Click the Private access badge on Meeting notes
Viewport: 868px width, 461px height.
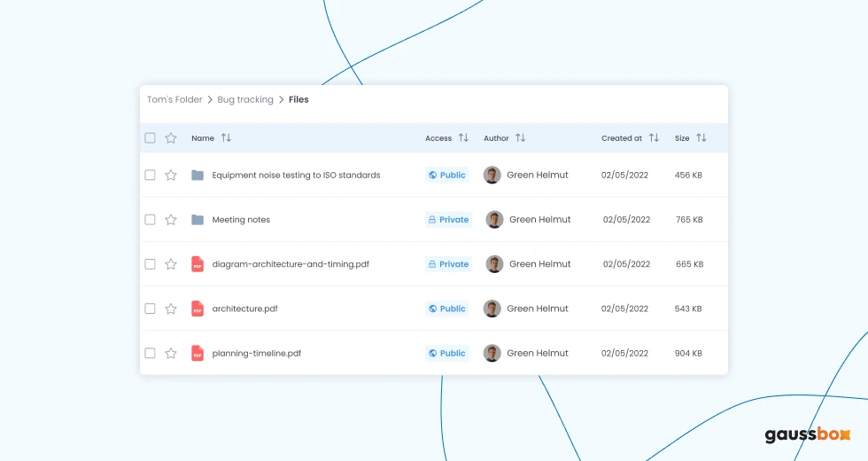448,220
